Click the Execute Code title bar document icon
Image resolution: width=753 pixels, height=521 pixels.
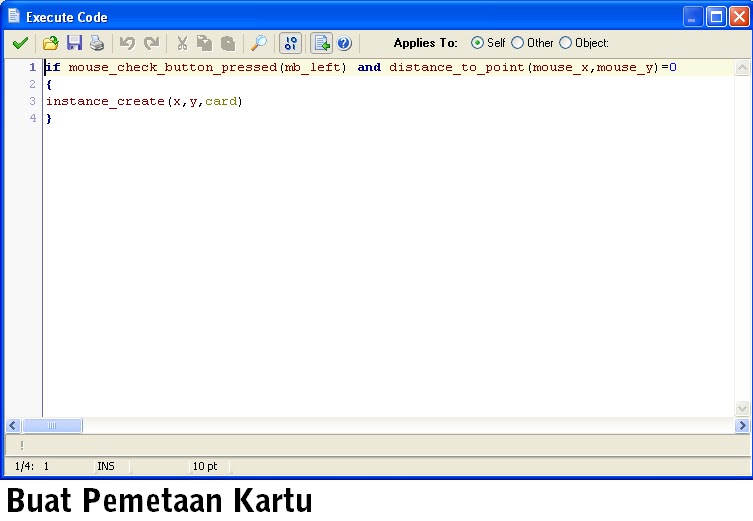pyautogui.click(x=14, y=16)
